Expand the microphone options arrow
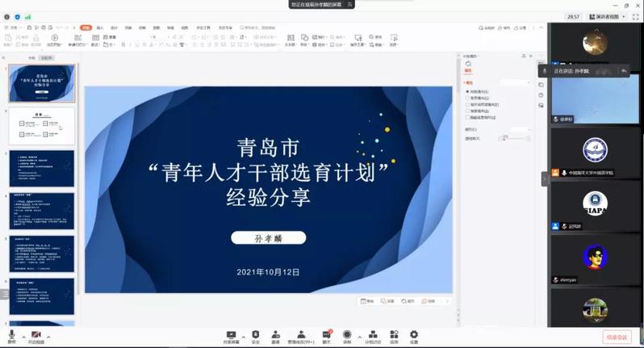Image resolution: width=644 pixels, height=348 pixels. 22,337
